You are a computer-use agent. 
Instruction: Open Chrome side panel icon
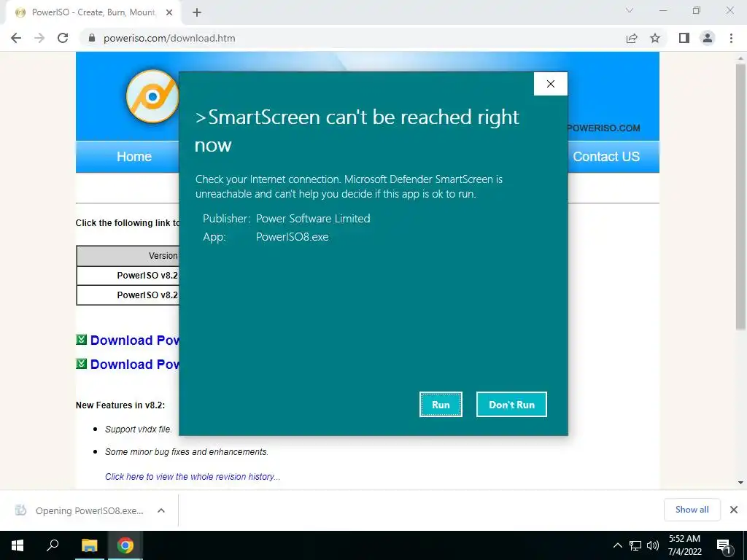point(684,38)
